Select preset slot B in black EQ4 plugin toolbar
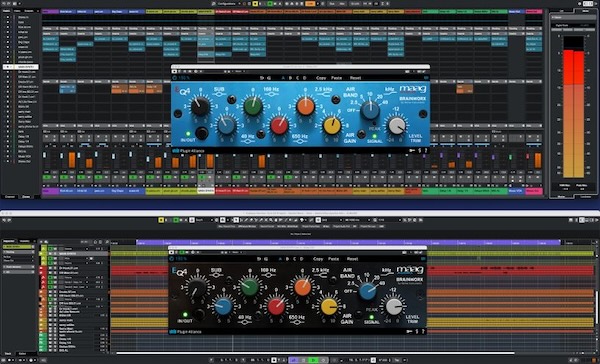Screen dimensions: 600x364 [288, 259]
